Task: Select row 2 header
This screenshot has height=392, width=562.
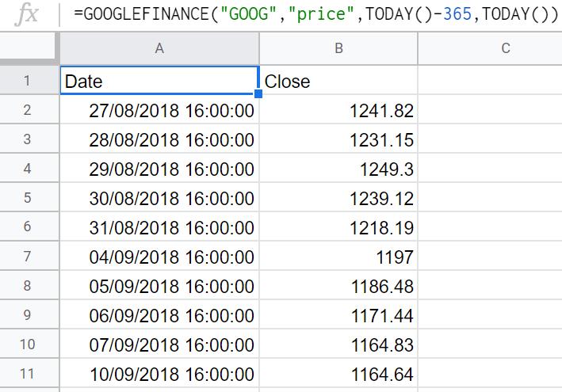Action: point(28,109)
